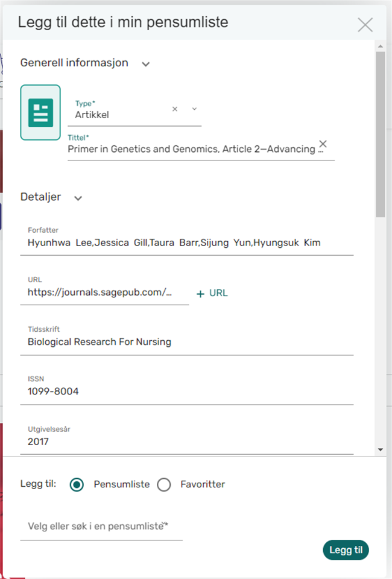This screenshot has width=392, height=579.
Task: Click the URL input field
Action: coord(104,293)
